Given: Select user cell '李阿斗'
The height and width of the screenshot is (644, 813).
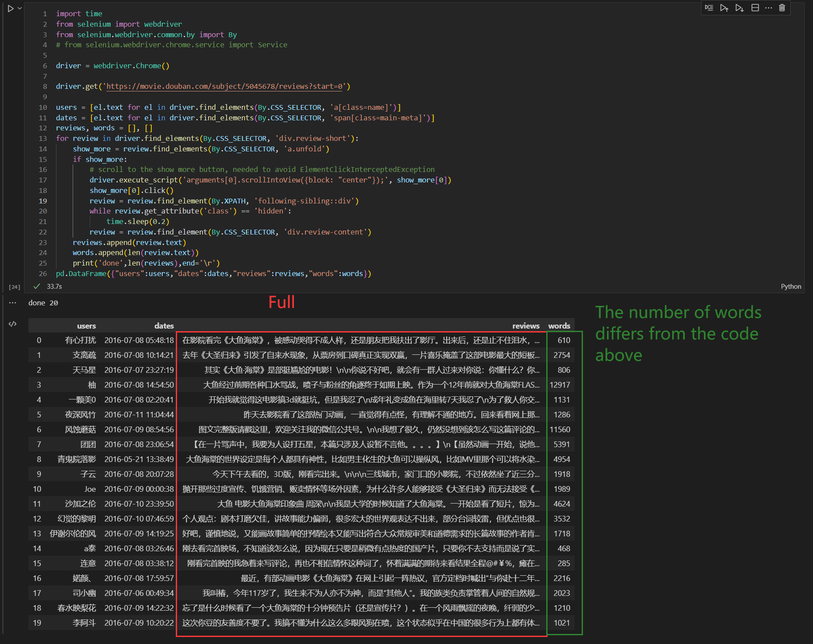Looking at the screenshot, I should [x=84, y=623].
